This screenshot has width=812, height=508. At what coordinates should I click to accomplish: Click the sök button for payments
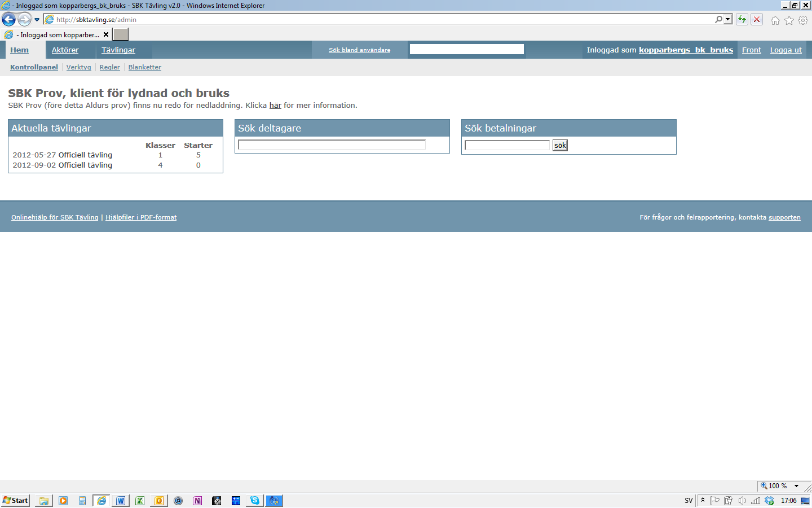(x=560, y=145)
